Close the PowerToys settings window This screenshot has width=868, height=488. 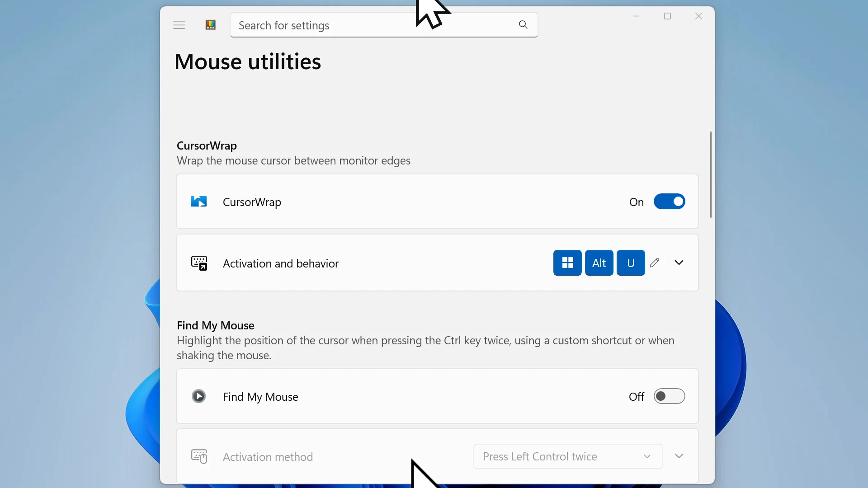coord(698,16)
